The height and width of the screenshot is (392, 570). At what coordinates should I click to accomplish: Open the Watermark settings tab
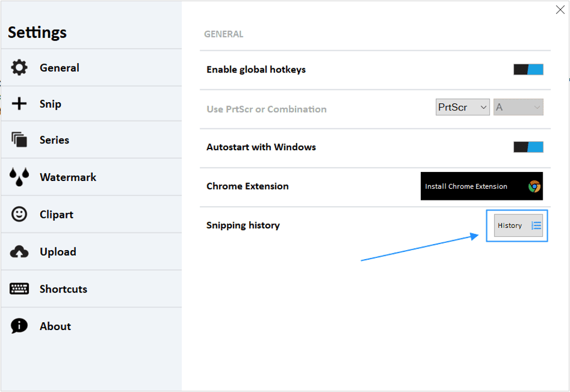[x=68, y=177]
